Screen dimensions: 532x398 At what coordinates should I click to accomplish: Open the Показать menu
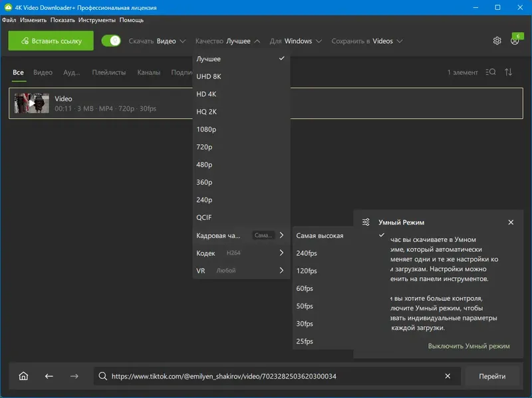pyautogui.click(x=63, y=20)
